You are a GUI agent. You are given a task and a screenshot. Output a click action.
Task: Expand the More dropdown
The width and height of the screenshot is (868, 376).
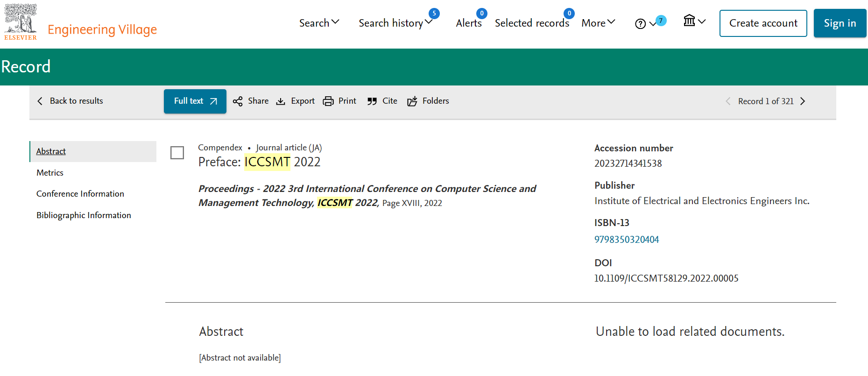click(598, 23)
